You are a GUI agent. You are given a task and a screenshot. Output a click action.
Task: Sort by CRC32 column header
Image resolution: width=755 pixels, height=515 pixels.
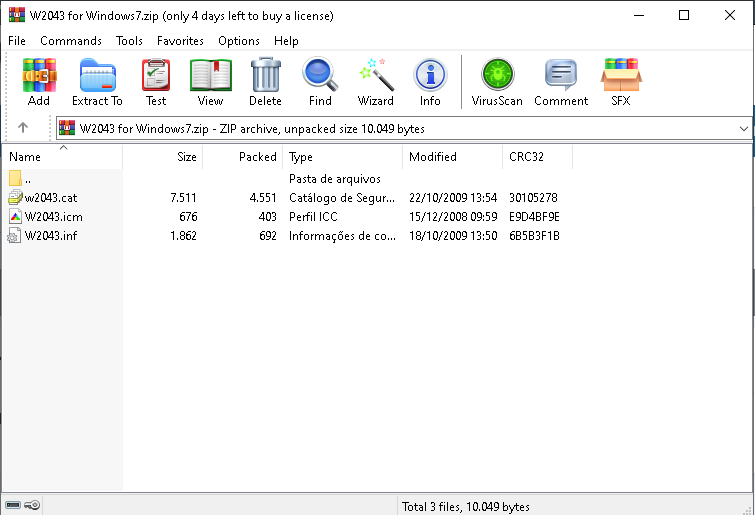537,157
